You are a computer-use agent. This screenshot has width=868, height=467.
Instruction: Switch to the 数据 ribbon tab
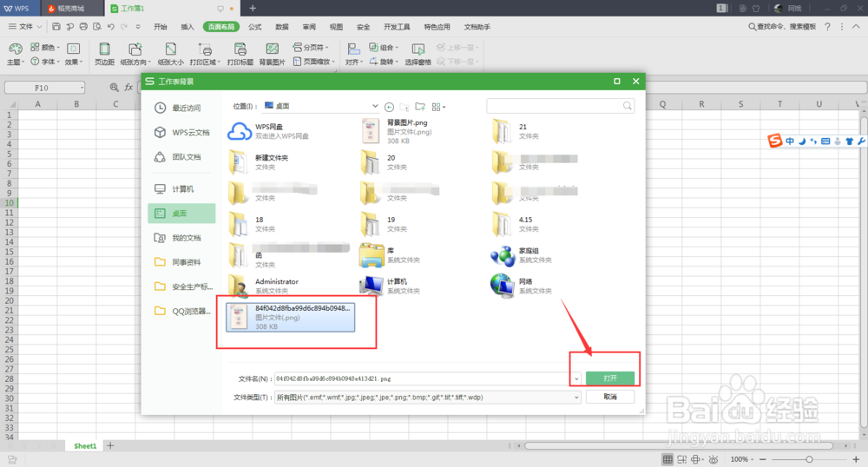[282, 27]
